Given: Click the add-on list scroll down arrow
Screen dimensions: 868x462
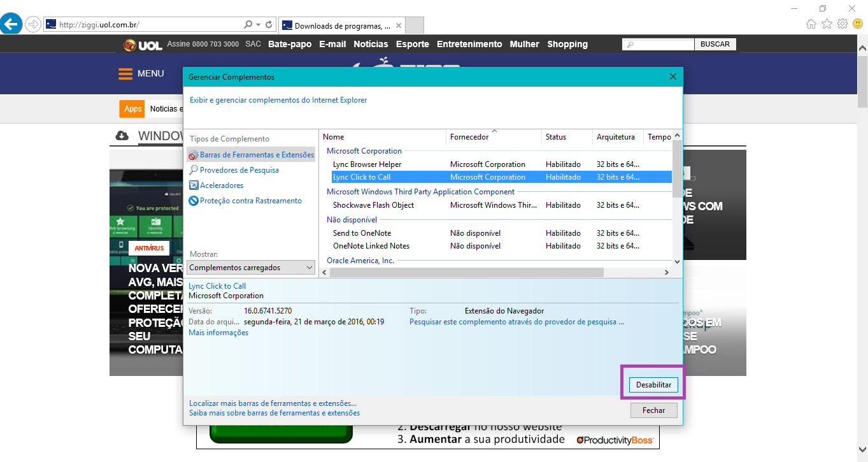Looking at the screenshot, I should (677, 261).
